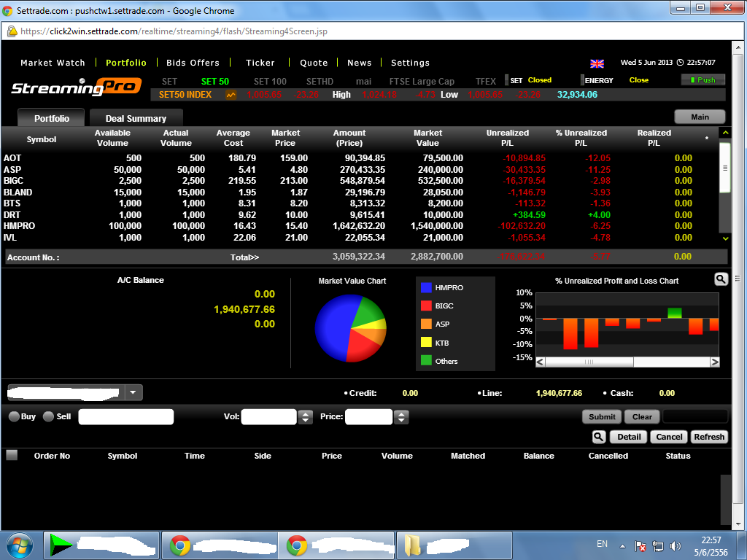
Task: Click the Price input field
Action: pos(368,416)
